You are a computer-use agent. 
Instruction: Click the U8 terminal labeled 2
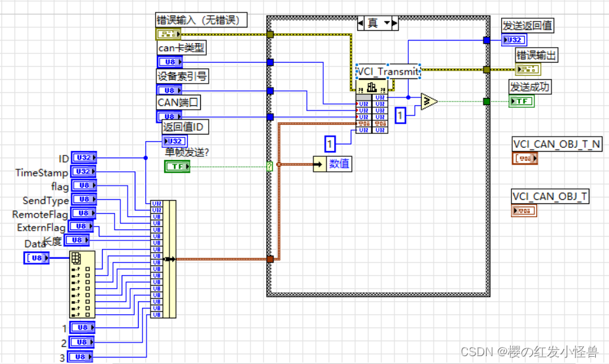82,342
